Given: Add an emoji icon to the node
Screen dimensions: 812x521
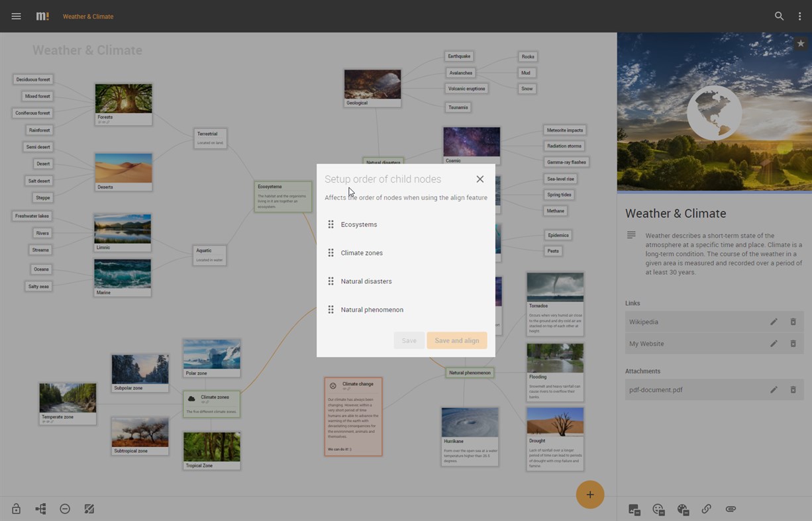Looking at the screenshot, I should (x=658, y=509).
